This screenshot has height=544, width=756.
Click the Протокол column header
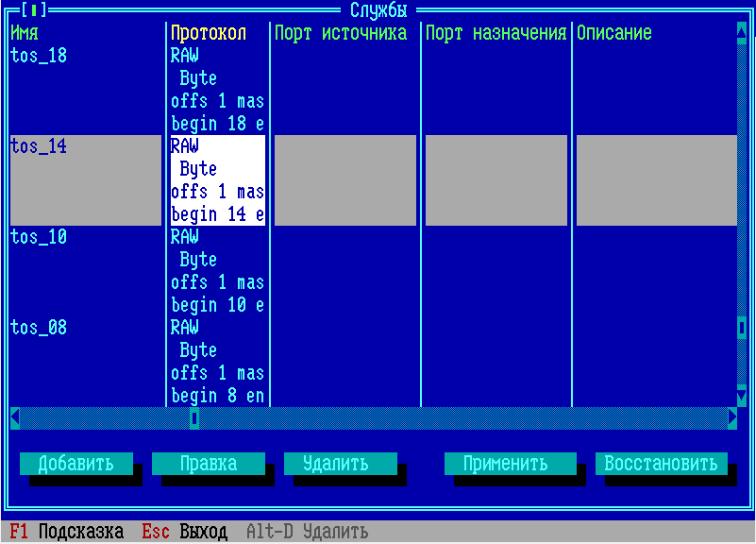pyautogui.click(x=209, y=33)
